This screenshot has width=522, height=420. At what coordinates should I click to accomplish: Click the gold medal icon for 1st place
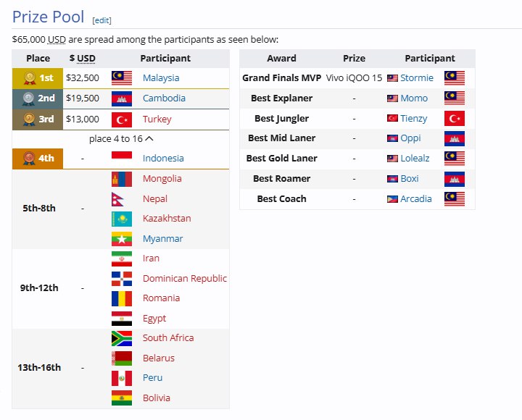point(30,77)
